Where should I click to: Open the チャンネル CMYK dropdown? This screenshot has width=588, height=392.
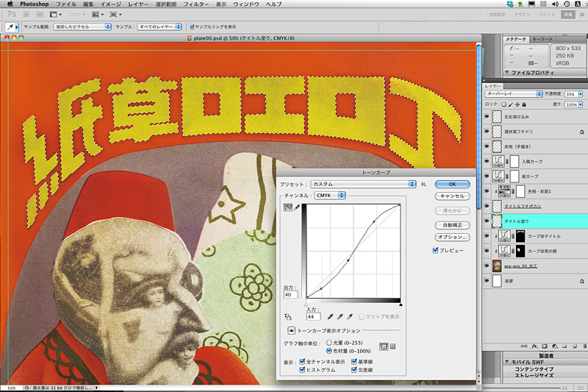click(330, 196)
